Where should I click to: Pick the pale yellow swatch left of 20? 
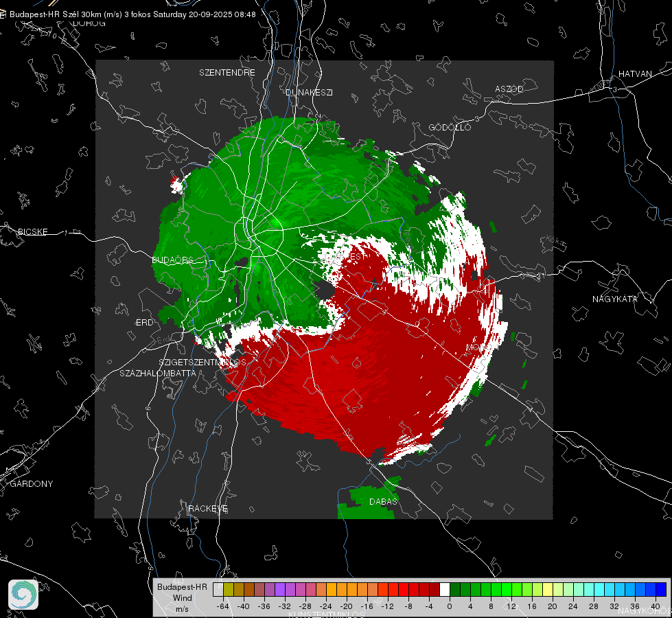click(x=548, y=589)
